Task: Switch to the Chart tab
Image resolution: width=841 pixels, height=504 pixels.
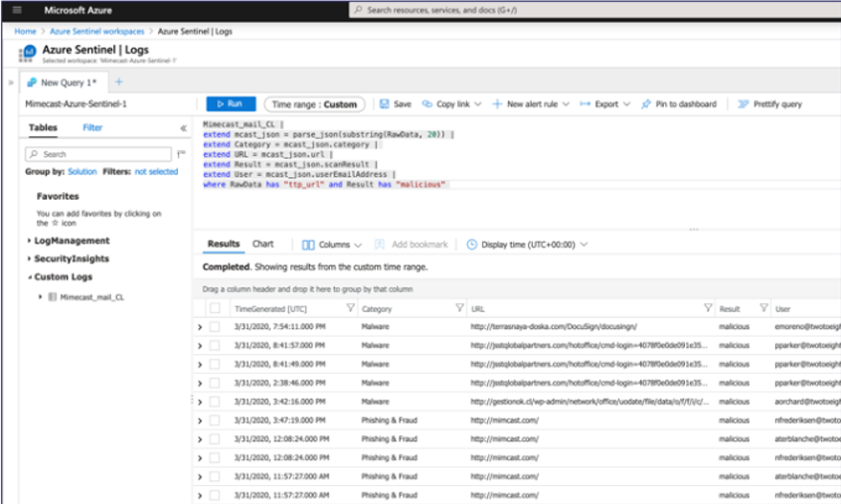Action: pyautogui.click(x=262, y=245)
